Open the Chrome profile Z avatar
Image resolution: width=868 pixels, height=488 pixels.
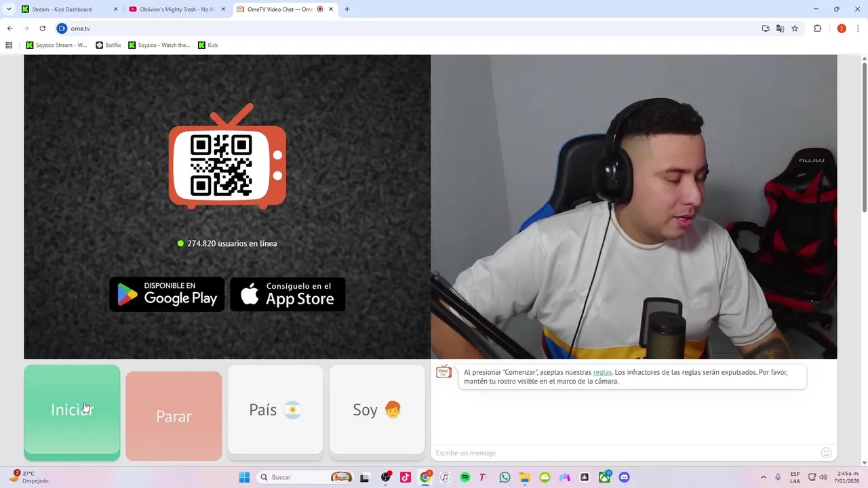click(842, 28)
